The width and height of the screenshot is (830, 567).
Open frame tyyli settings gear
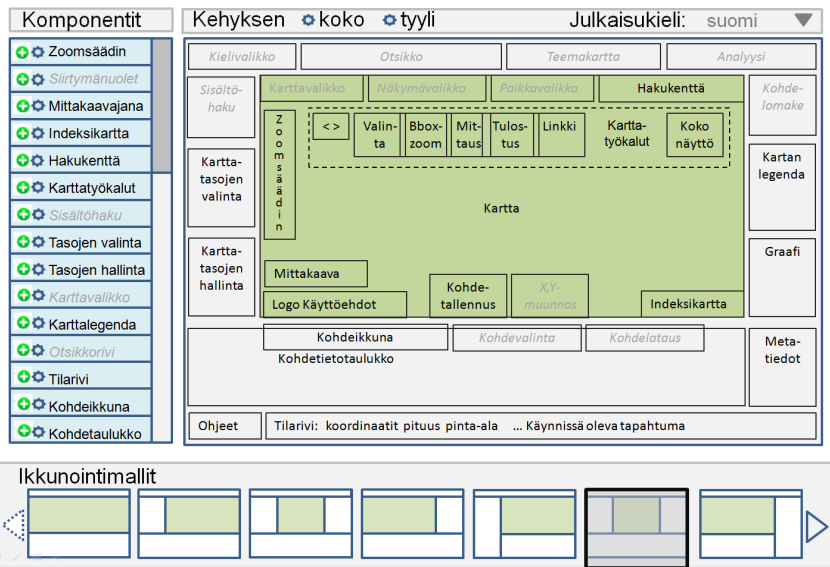[390, 20]
